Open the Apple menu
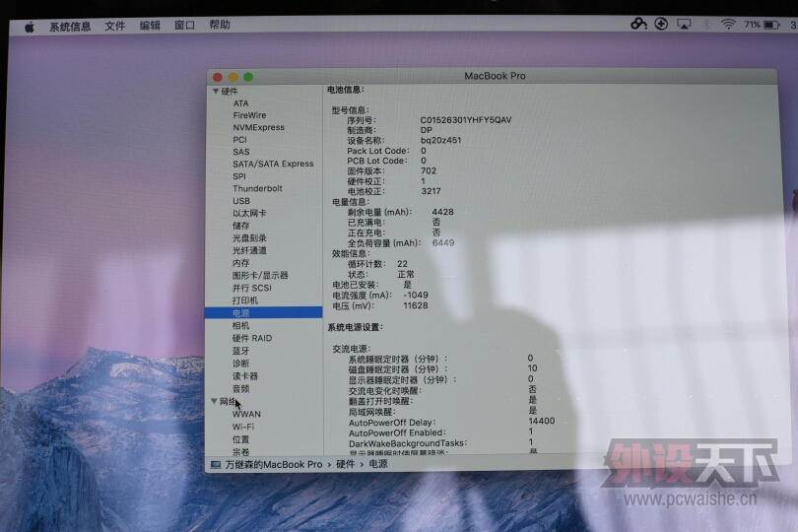Image resolution: width=798 pixels, height=532 pixels. click(29, 27)
